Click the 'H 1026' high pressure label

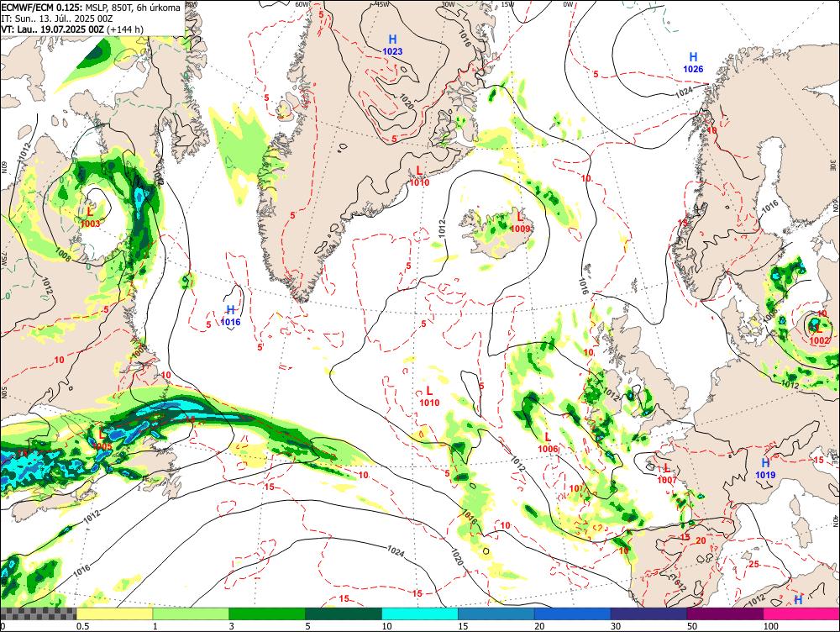pyautogui.click(x=693, y=63)
